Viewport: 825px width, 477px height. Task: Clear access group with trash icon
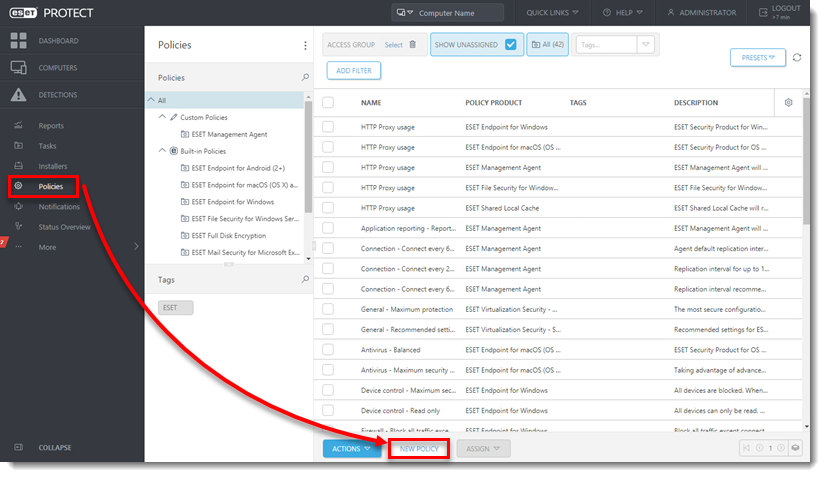[412, 45]
